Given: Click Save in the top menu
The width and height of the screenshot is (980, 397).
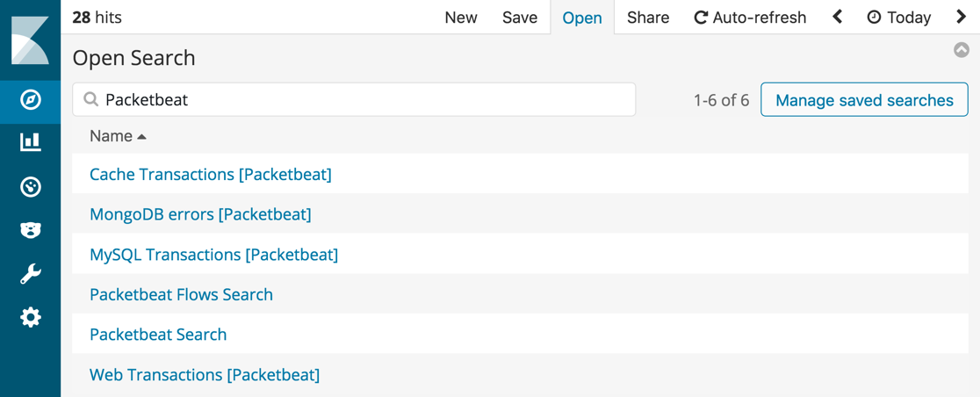Looking at the screenshot, I should coord(520,18).
